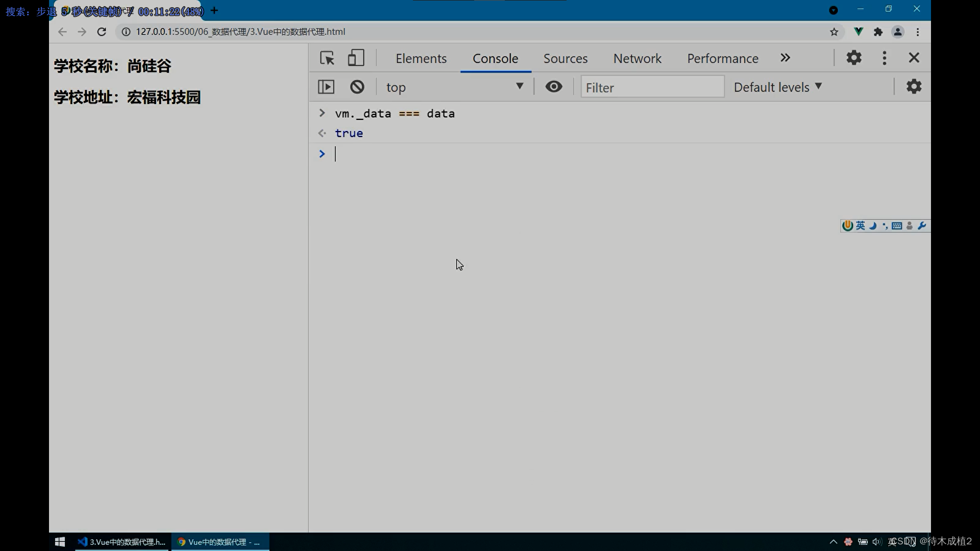Switch to the Console tab
Image resolution: width=980 pixels, height=551 pixels.
495,58
